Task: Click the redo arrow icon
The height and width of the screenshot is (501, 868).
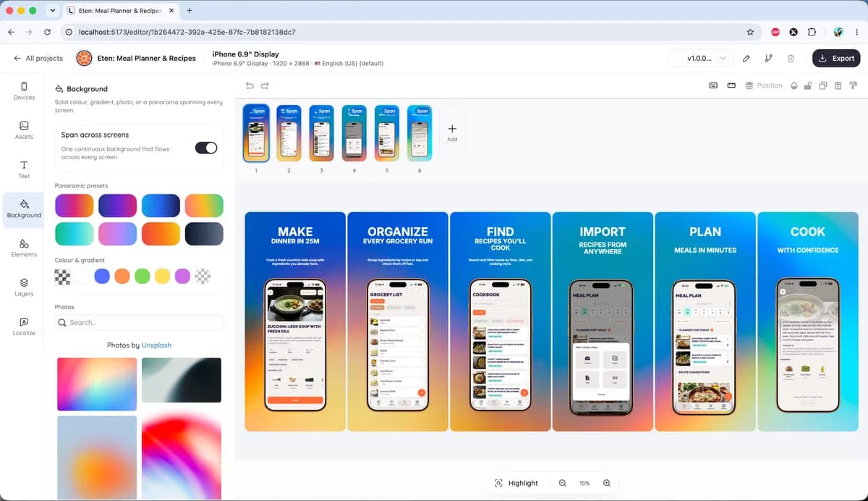Action: pos(265,85)
